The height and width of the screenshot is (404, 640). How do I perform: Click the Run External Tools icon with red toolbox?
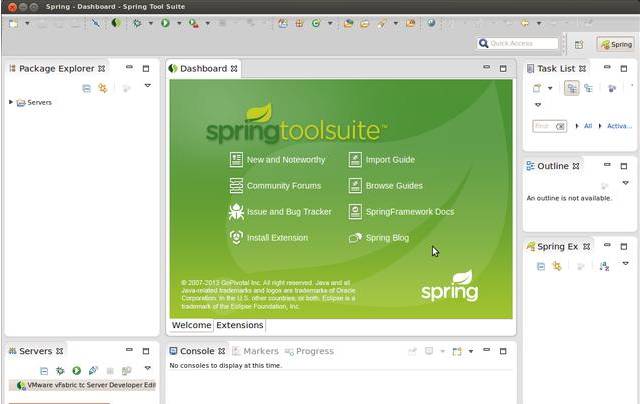(193, 23)
